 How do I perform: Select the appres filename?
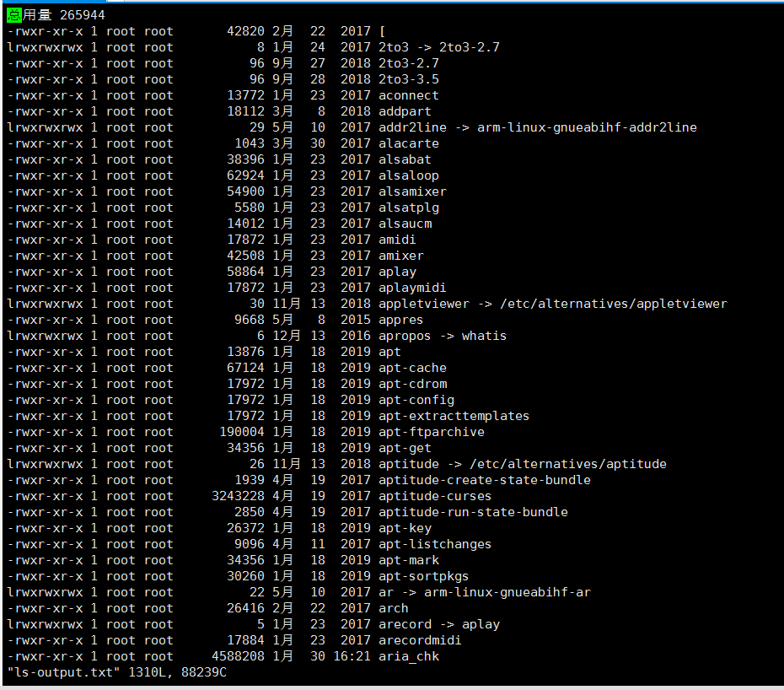coord(400,320)
